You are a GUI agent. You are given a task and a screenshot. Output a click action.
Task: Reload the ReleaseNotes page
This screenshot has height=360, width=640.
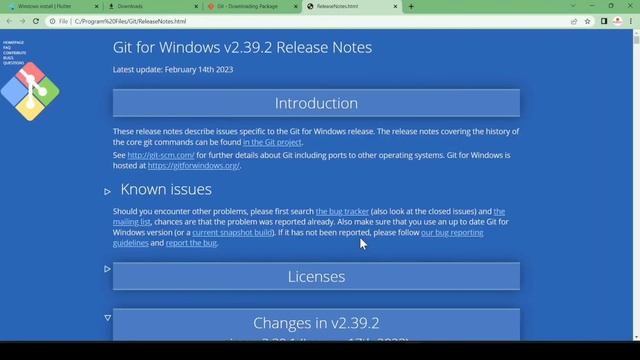(x=36, y=21)
